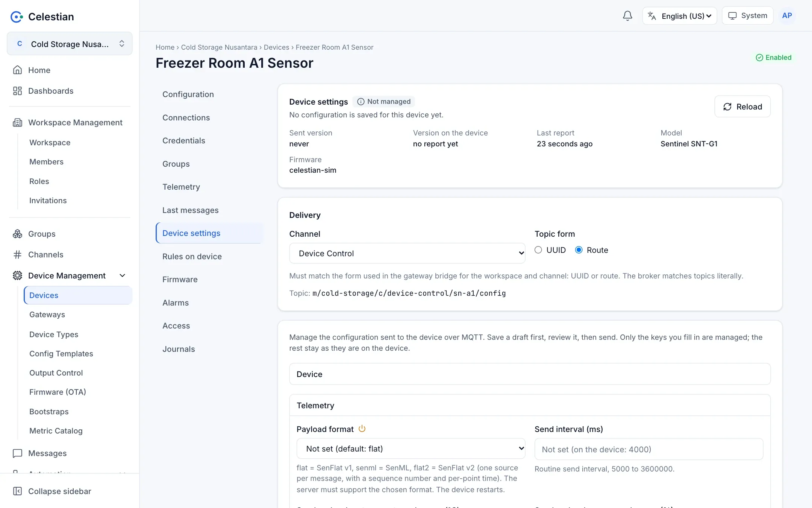The image size is (812, 508).
Task: Click the translate language icon
Action: point(652,16)
